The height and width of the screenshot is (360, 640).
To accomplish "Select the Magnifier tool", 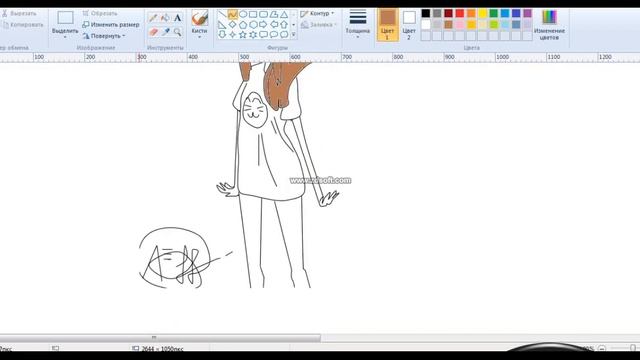I will (x=178, y=32).
